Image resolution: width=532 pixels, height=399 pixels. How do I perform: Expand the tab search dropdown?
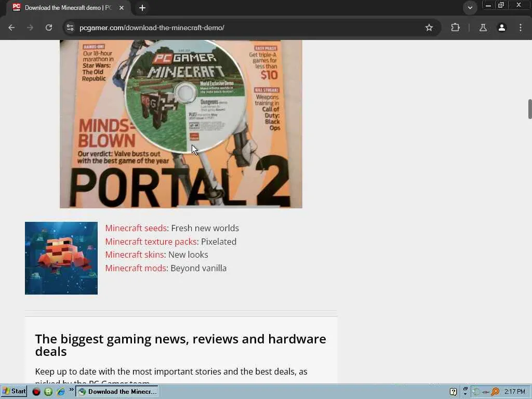point(470,7)
